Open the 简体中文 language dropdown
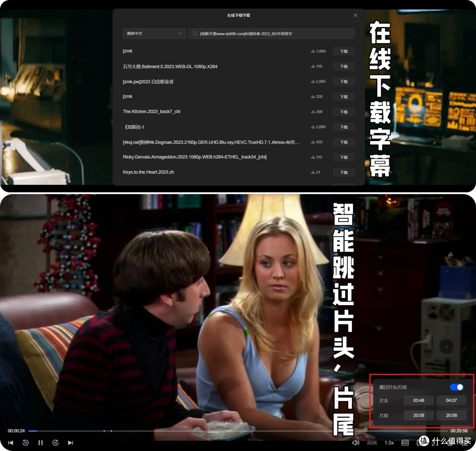 (154, 34)
